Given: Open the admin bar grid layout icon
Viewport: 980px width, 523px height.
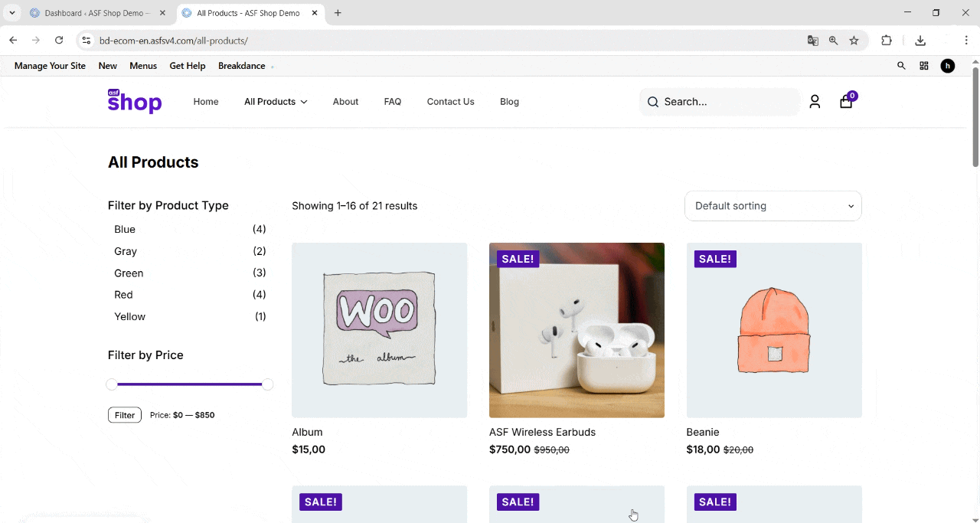Looking at the screenshot, I should coord(924,66).
